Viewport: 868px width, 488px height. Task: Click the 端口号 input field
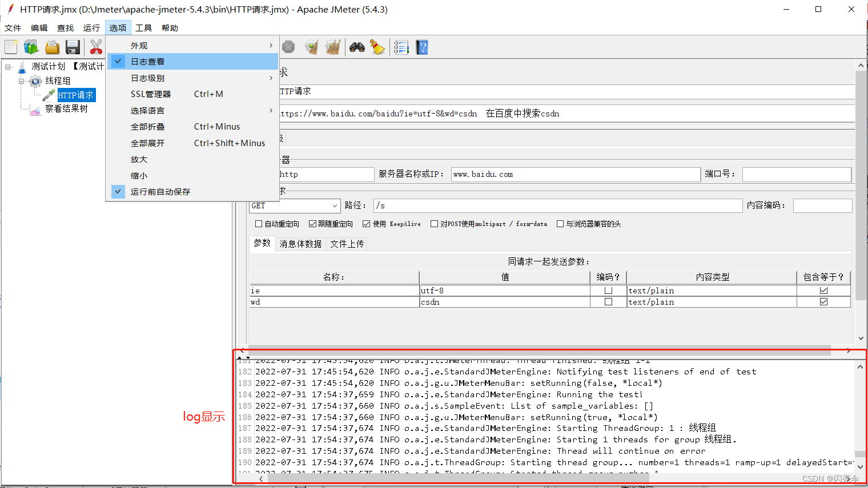pos(797,174)
